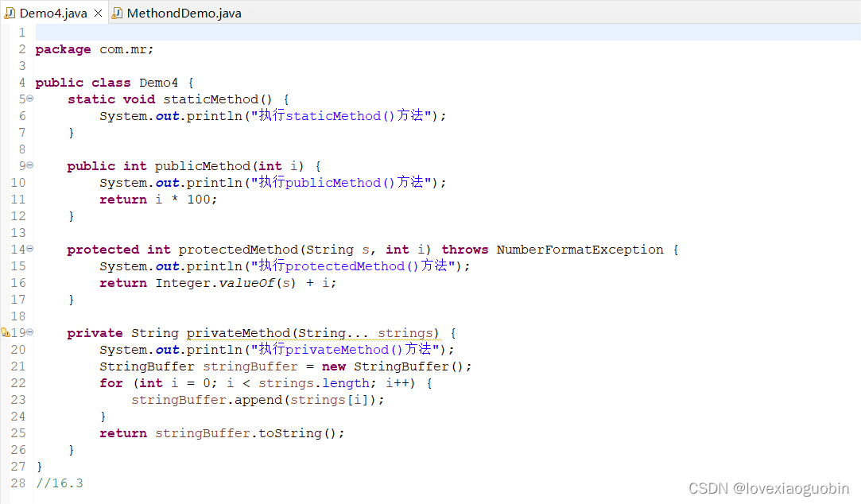The width and height of the screenshot is (861, 504).
Task: Click the NumberFormatException text on line 14
Action: click(x=580, y=249)
